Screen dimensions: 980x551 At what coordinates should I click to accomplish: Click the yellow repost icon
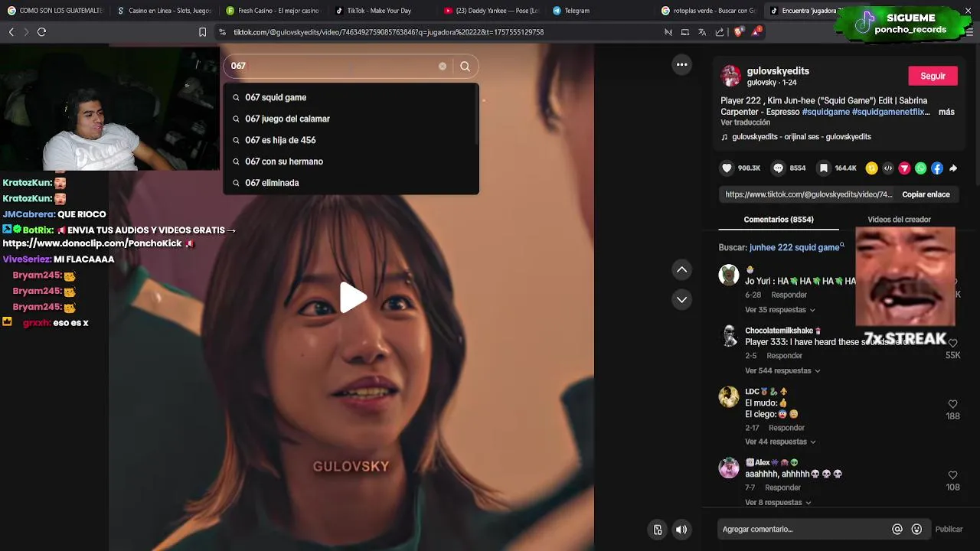pos(871,168)
